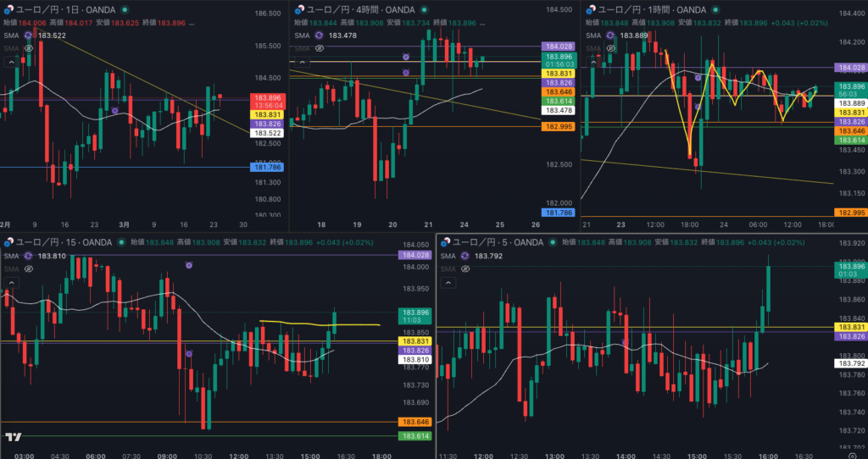Click the purple alert clock icon in the 5-minute chart
This screenshot has height=459, width=868.
coord(626,342)
